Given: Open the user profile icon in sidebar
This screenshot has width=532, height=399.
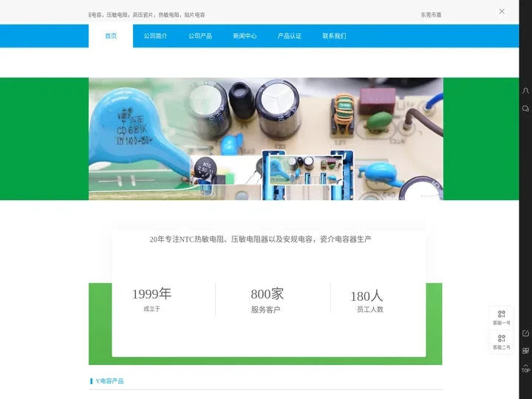Looking at the screenshot, I should pos(525,91).
